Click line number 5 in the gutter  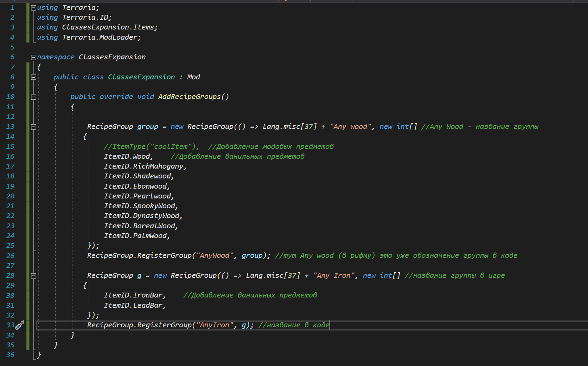pyautogui.click(x=12, y=47)
